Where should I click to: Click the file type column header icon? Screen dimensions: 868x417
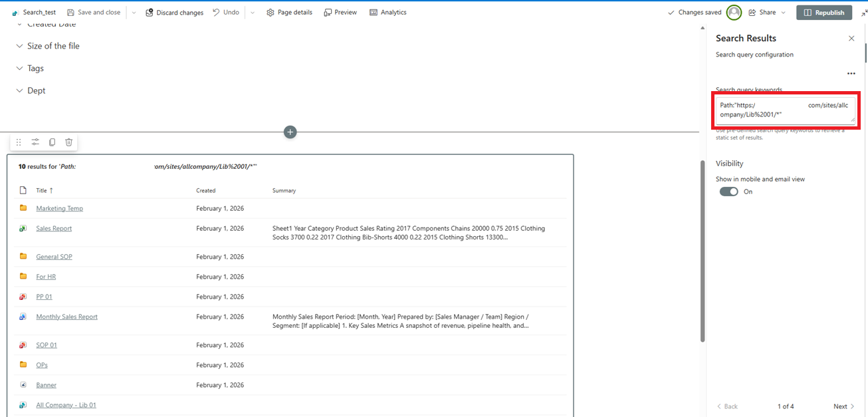pyautogui.click(x=23, y=190)
